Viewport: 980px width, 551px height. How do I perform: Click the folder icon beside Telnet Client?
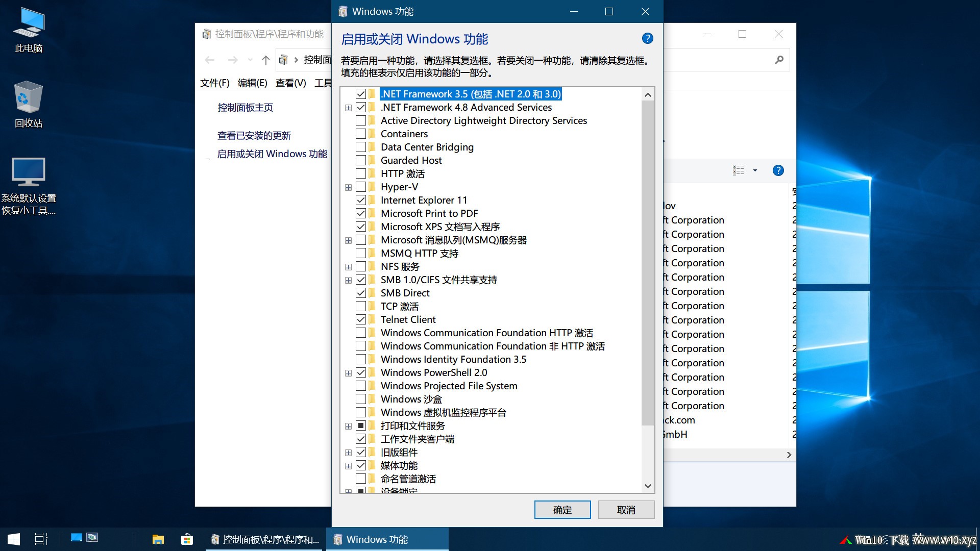[x=372, y=319]
